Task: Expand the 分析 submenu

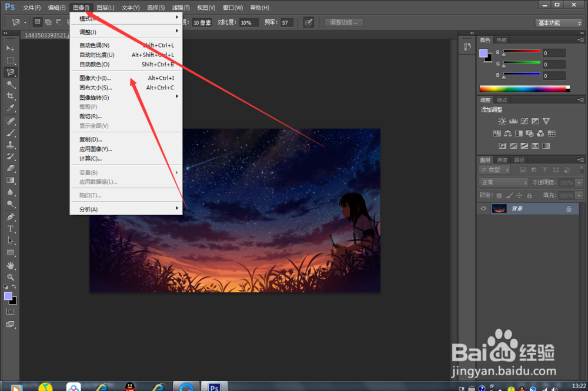Action: point(126,209)
